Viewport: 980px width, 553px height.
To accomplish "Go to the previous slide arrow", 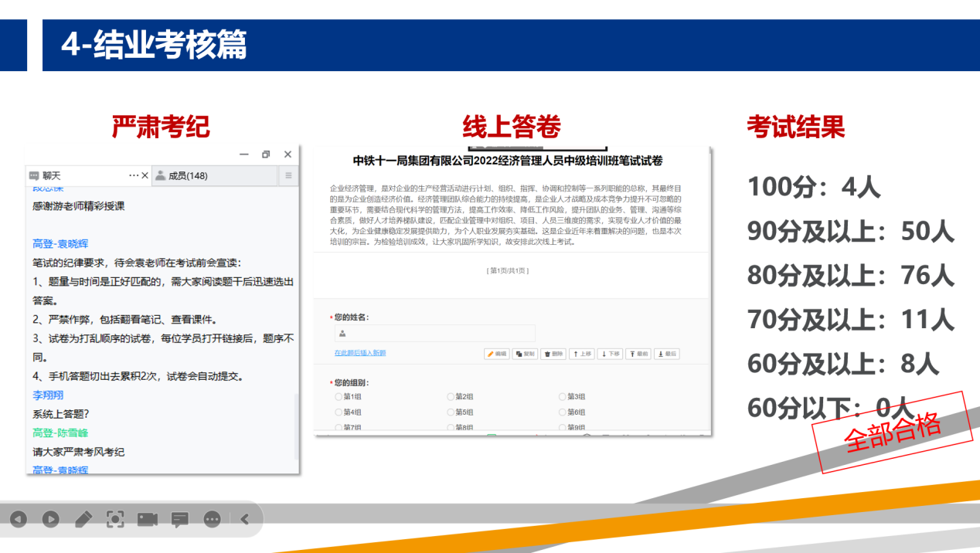I will click(x=18, y=520).
